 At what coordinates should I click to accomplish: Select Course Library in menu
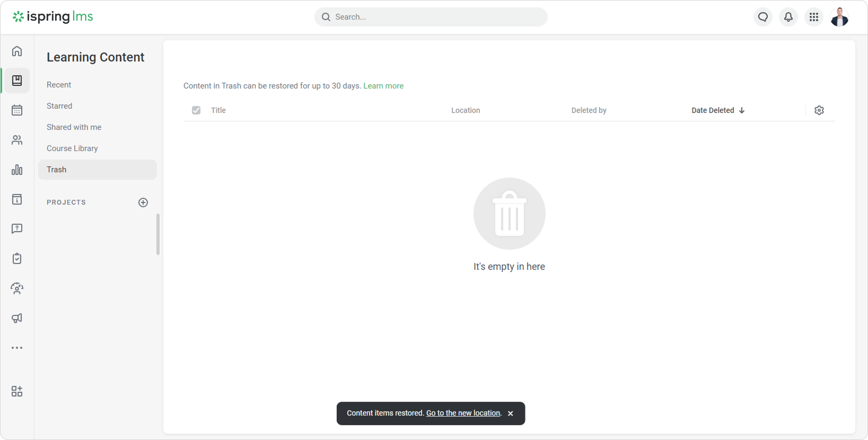[72, 148]
